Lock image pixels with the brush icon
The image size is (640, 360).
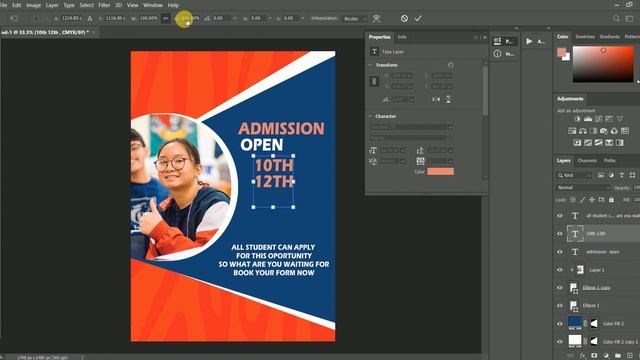(582, 200)
